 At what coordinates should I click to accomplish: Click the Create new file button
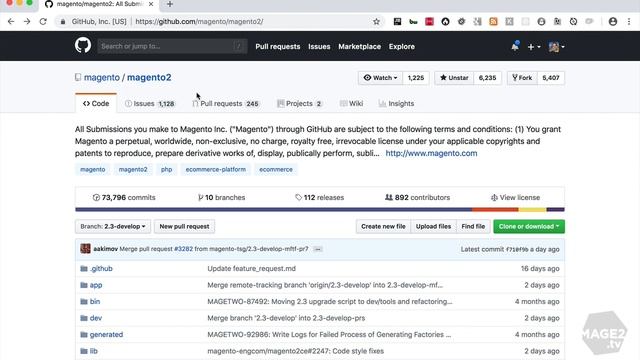tap(383, 226)
